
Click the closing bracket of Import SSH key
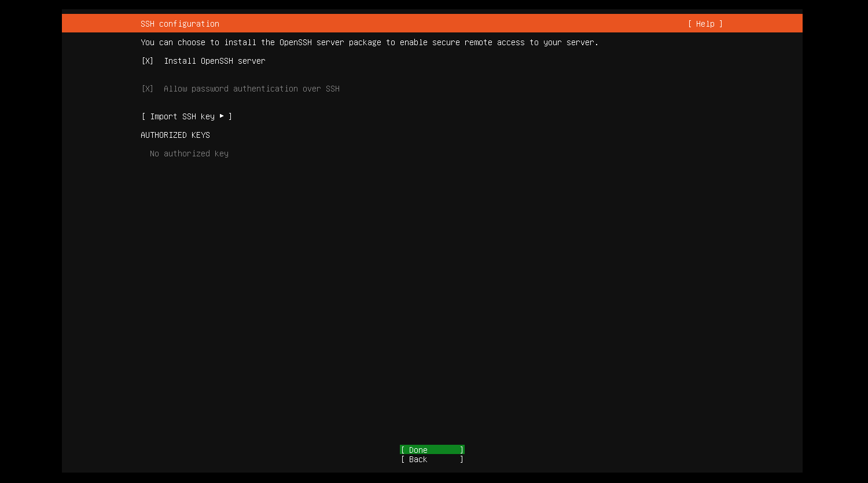[x=230, y=116]
